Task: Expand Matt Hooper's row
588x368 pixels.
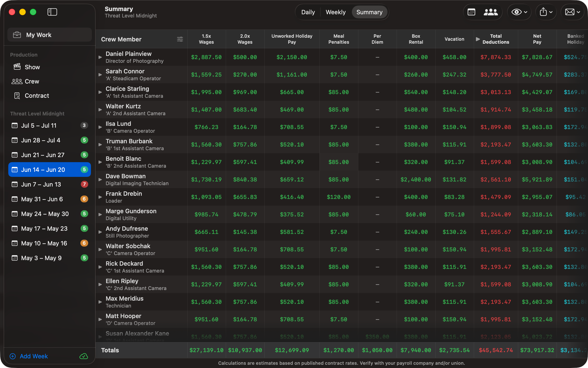Action: point(100,319)
